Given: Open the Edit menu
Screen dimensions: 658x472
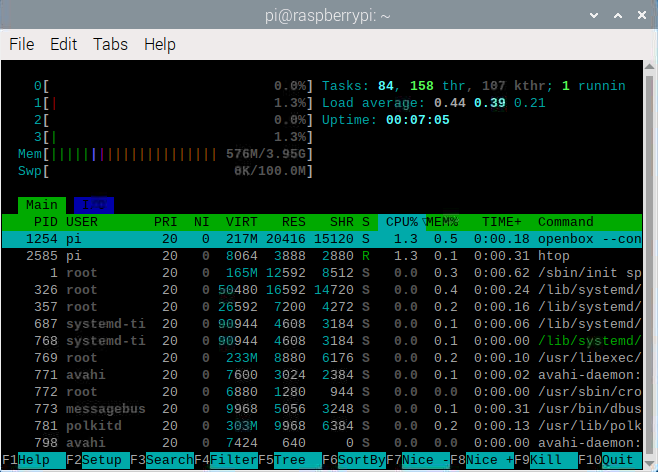Looking at the screenshot, I should pyautogui.click(x=64, y=44).
